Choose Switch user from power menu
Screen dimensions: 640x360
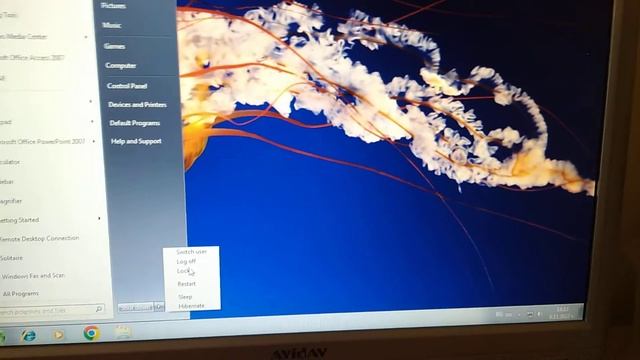click(191, 252)
